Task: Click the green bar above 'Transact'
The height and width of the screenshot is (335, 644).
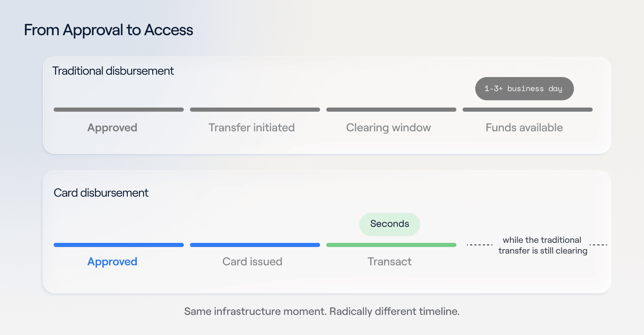Action: coord(391,245)
